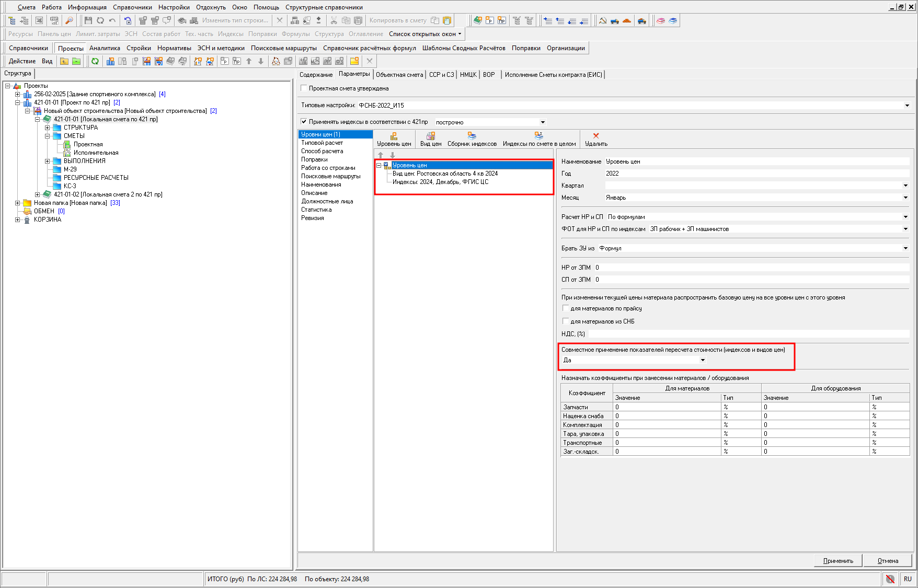Open the Совместное применение dropdown set to Да
The width and height of the screenshot is (918, 588).
pyautogui.click(x=703, y=360)
